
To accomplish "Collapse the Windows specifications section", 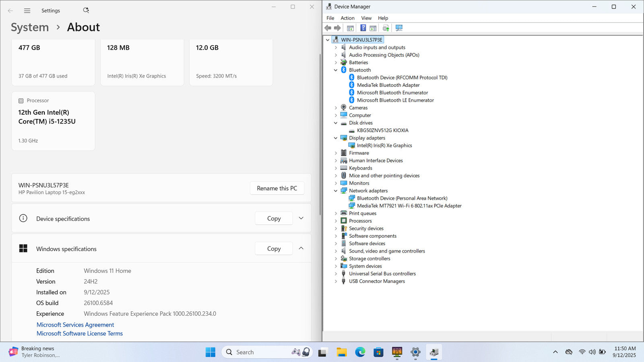I will coord(301,249).
